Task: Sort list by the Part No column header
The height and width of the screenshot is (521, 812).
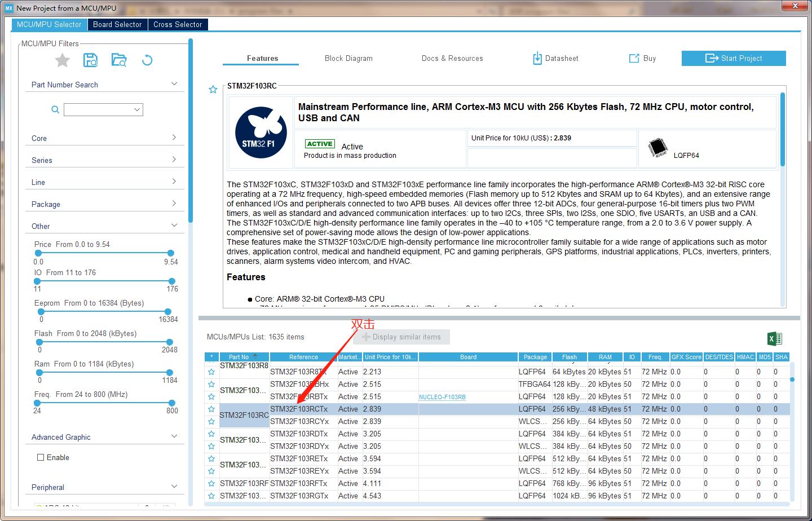Action: point(244,357)
